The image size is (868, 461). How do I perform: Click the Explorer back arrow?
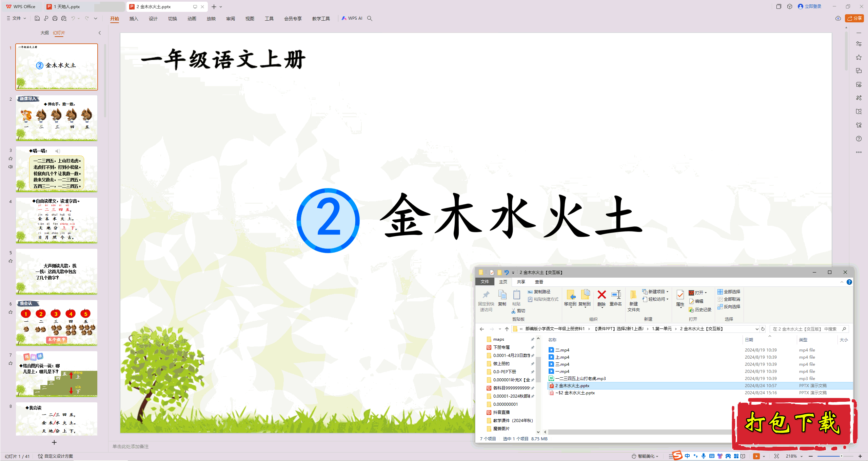tap(482, 329)
